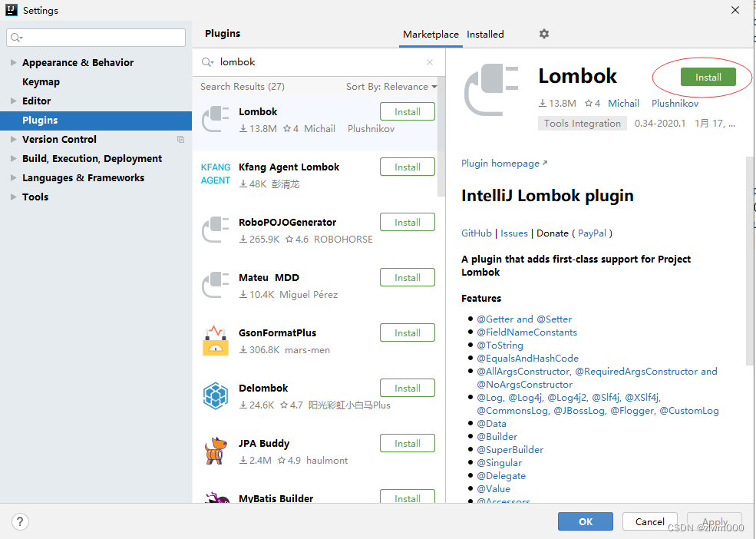The width and height of the screenshot is (756, 539).
Task: Click the plugin description scrollbar
Action: [749, 260]
